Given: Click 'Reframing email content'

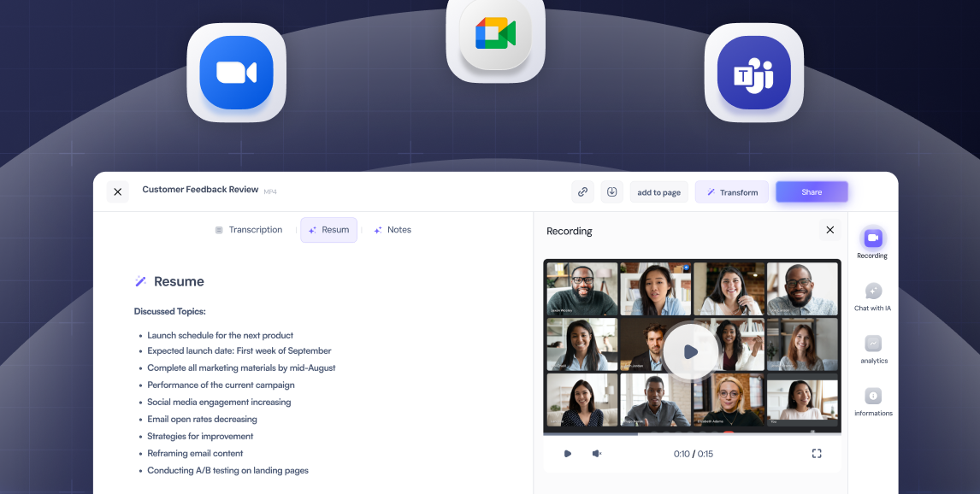Looking at the screenshot, I should [195, 454].
